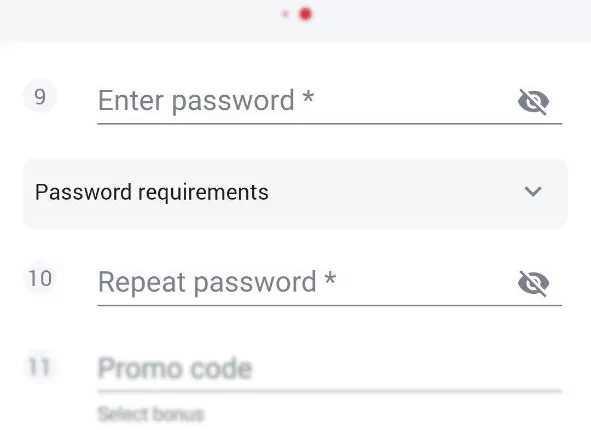Click the underline below Enter password
The height and width of the screenshot is (430, 591).
pyautogui.click(x=329, y=123)
